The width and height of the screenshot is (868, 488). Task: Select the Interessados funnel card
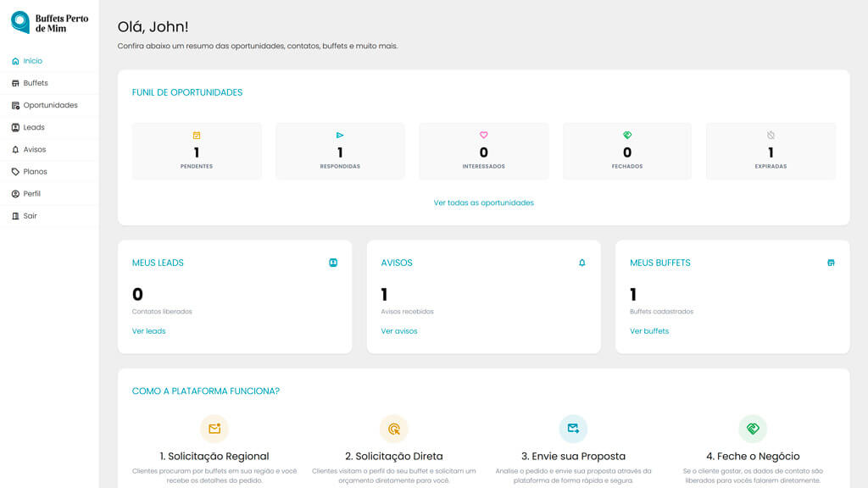pyautogui.click(x=484, y=151)
